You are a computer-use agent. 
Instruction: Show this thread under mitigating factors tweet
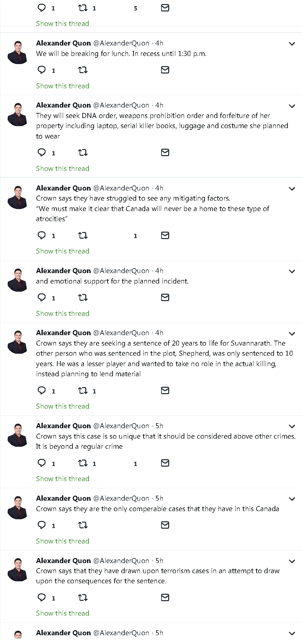tap(63, 251)
